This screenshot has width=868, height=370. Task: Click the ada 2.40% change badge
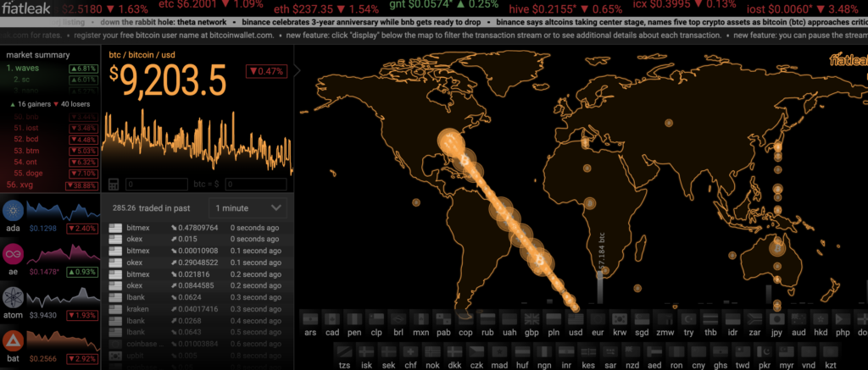point(82,229)
